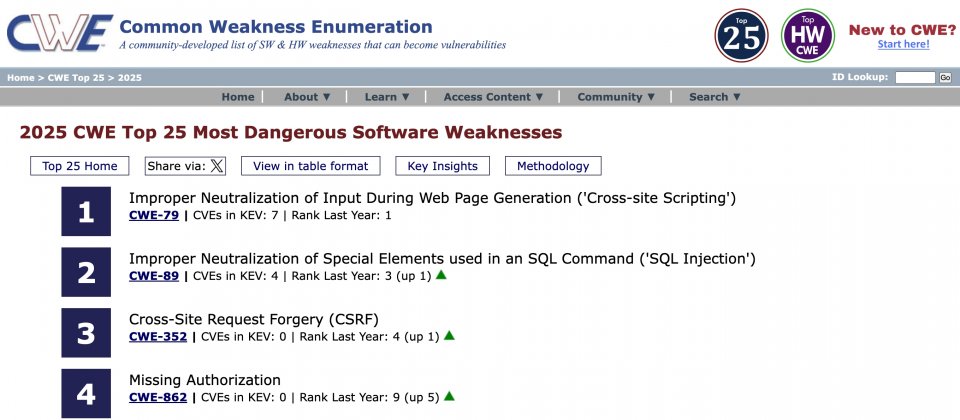Open the Top 25 circular badge

pos(742,36)
